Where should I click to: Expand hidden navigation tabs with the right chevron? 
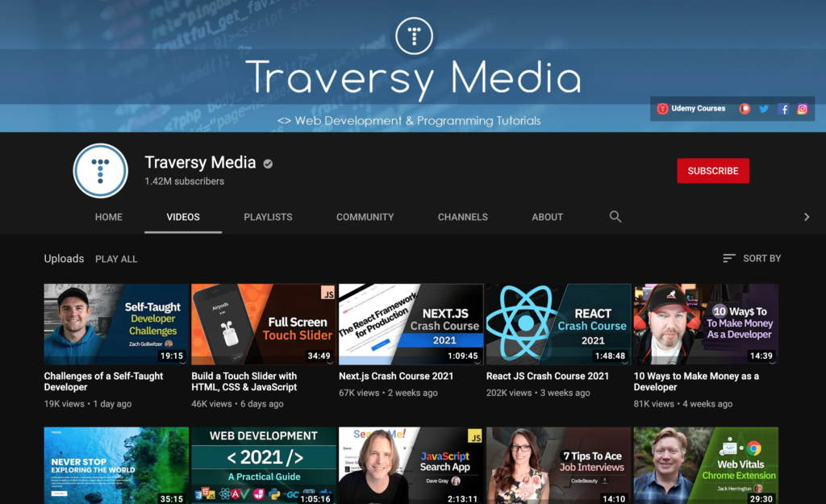coord(805,217)
